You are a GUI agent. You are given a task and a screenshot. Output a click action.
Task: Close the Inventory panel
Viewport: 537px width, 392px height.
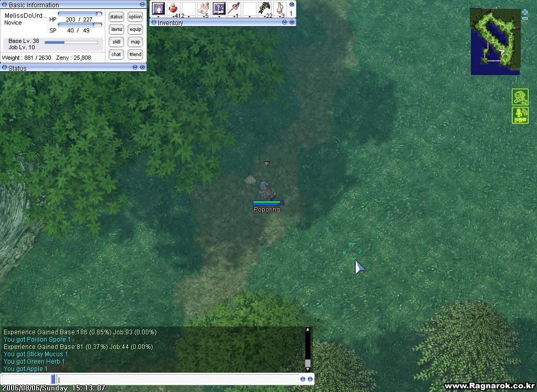tap(292, 22)
